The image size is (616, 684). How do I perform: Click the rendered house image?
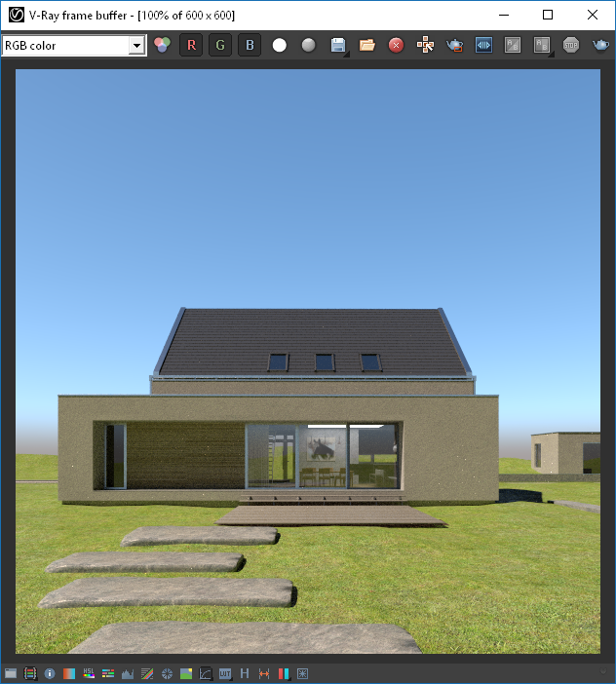coord(308,361)
